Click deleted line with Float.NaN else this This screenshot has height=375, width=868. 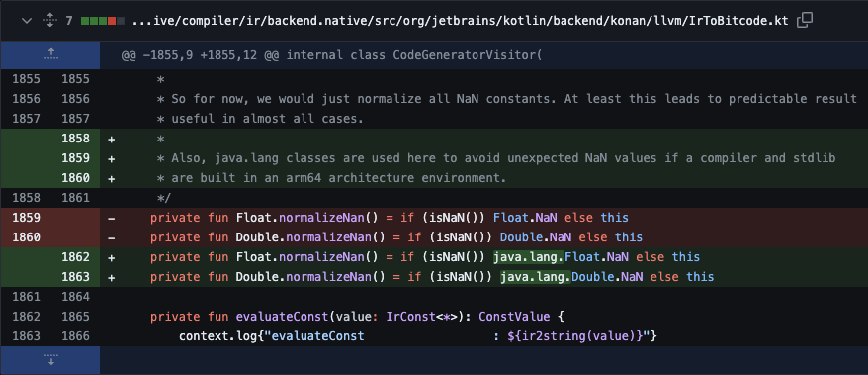[390, 218]
